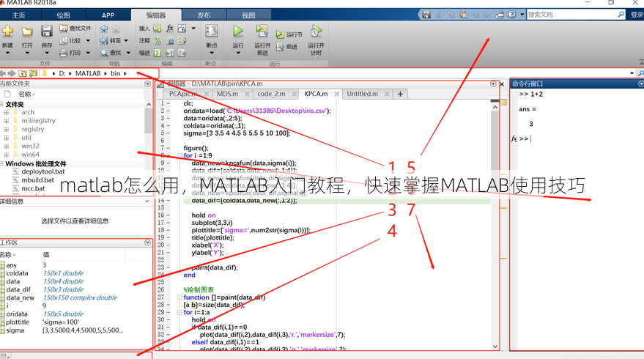Close the KPCA.m editor tab
Viewport: 644px width, 359px height.
(336, 94)
